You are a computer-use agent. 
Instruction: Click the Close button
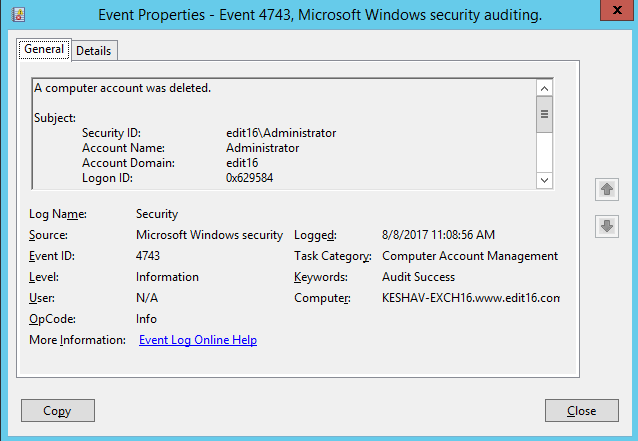pos(581,410)
